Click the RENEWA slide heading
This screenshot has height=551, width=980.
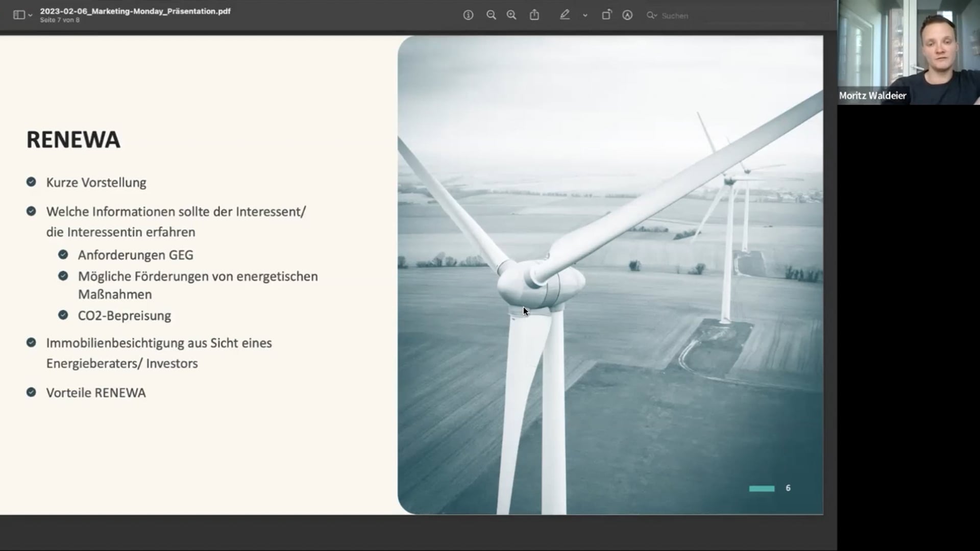[x=73, y=140]
